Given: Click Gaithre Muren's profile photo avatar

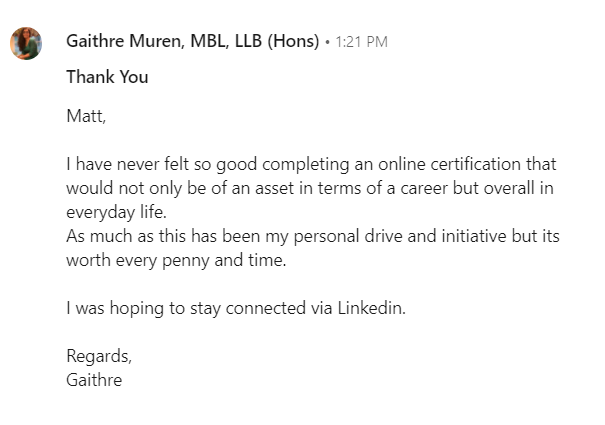Looking at the screenshot, I should click(x=26, y=44).
